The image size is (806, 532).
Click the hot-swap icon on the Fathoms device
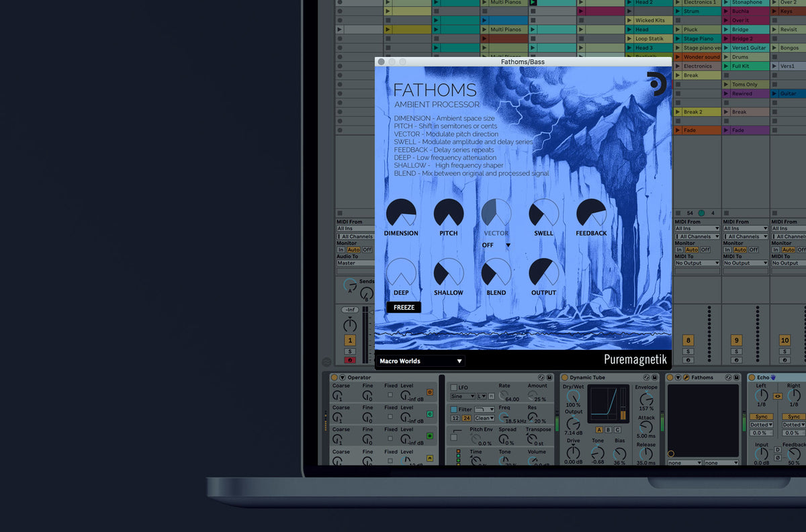pos(729,378)
